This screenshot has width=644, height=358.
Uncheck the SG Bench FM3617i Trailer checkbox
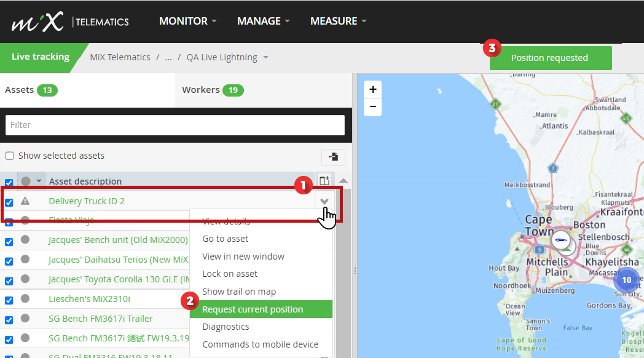point(9,320)
